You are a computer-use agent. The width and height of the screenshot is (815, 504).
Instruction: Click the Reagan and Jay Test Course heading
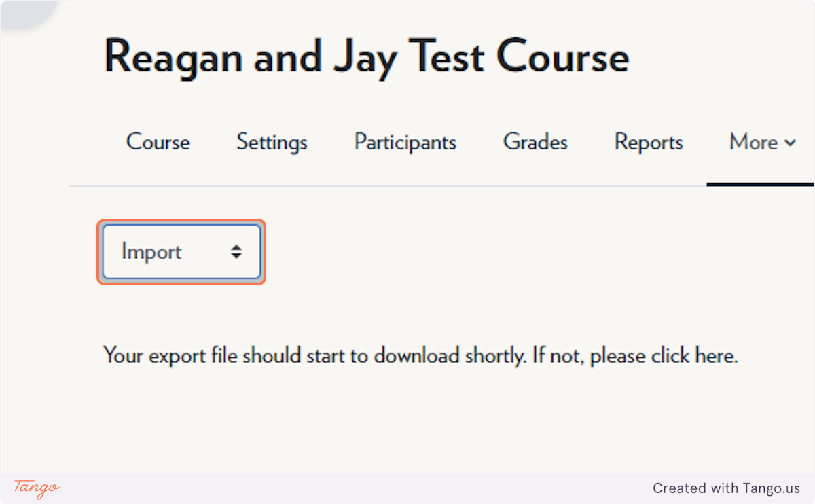367,56
